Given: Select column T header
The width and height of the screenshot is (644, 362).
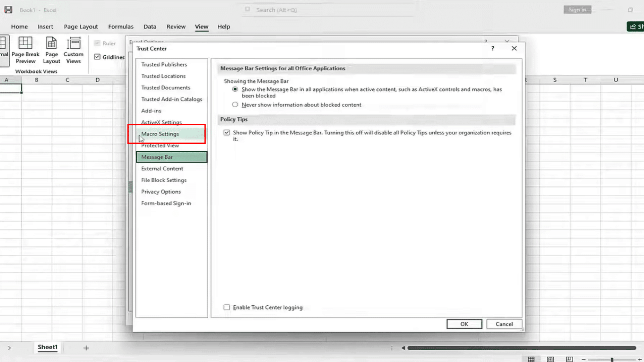Looking at the screenshot, I should click(585, 80).
